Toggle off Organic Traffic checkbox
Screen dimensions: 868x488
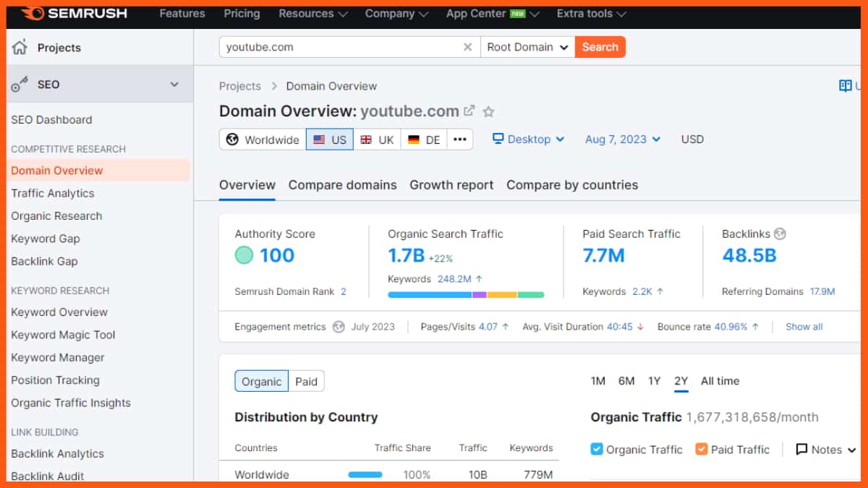[596, 449]
